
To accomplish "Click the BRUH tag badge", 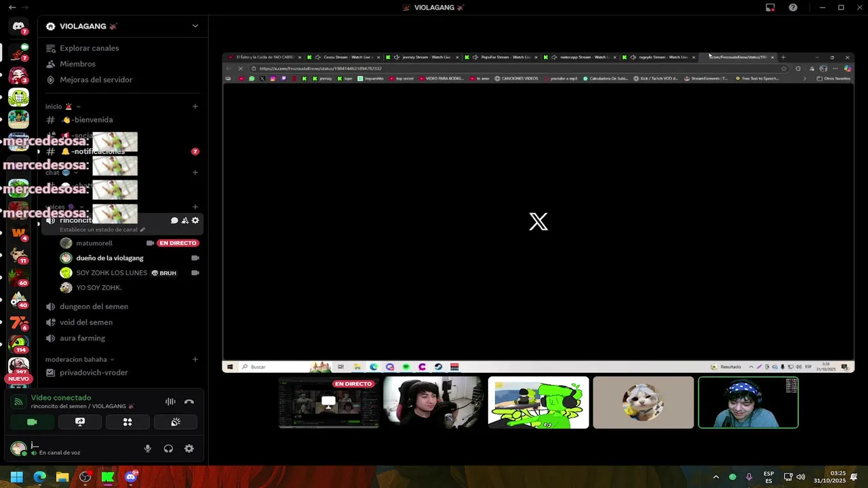I will [163, 273].
